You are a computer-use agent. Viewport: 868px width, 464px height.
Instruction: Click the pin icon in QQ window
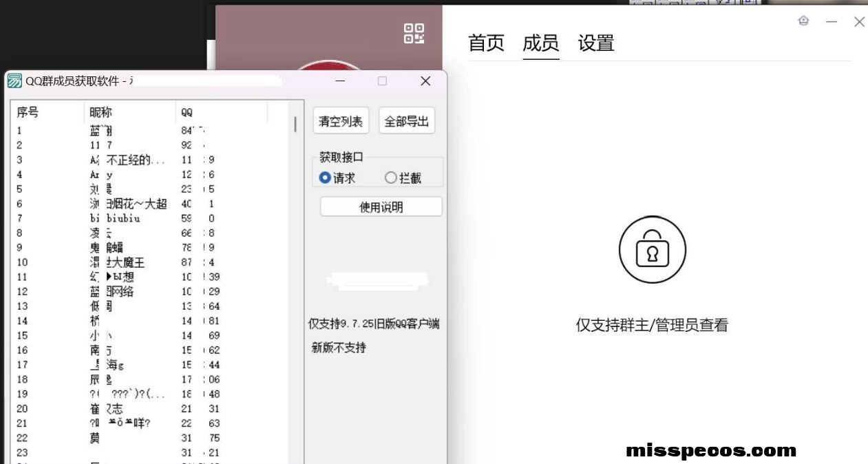(803, 21)
